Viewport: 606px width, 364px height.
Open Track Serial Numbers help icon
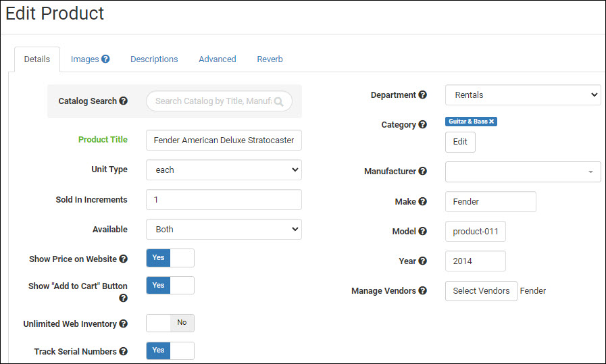123,351
